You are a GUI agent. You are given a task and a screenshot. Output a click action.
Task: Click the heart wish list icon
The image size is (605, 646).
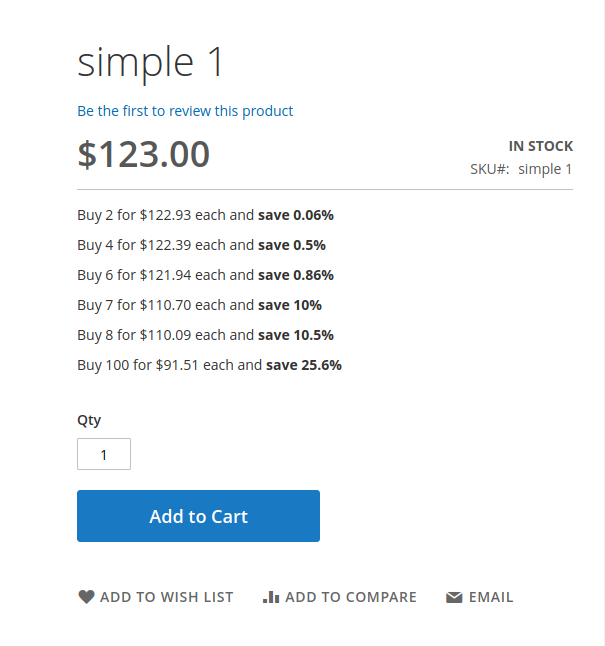[86, 597]
